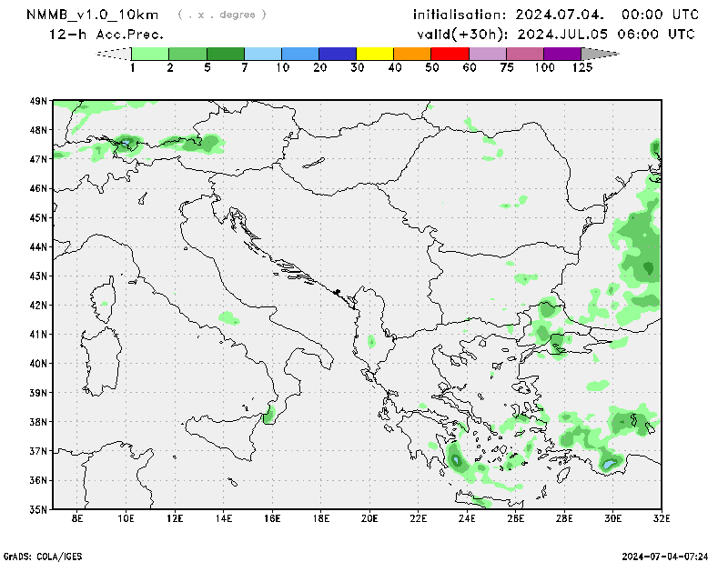Screen dimensions: 728x562
Task: Click the 49N latitude axis label
Action: pos(38,101)
